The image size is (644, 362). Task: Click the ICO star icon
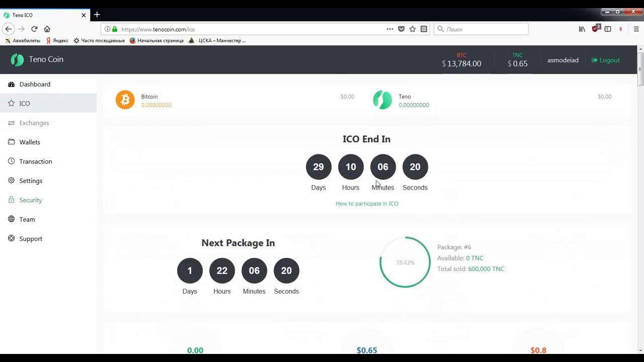[x=11, y=103]
